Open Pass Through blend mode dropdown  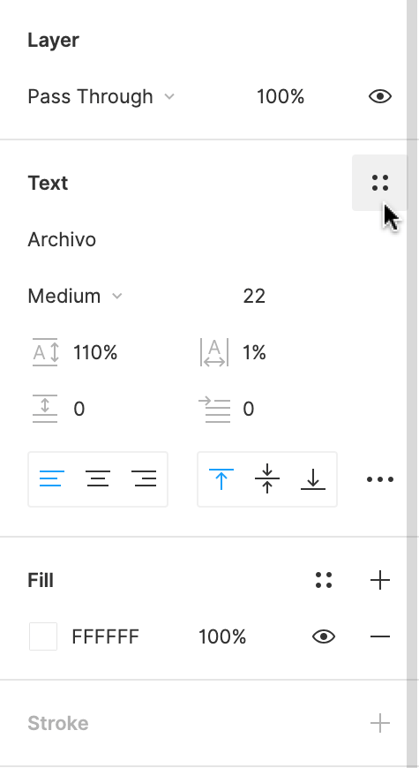(101, 96)
